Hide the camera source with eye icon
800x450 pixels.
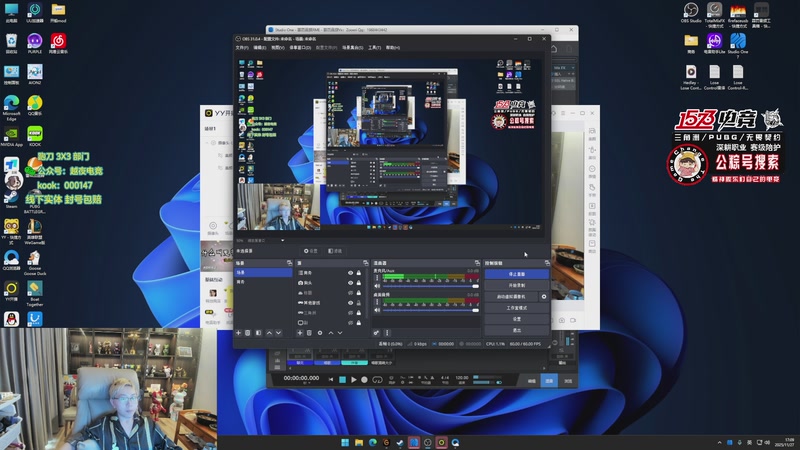tap(351, 283)
